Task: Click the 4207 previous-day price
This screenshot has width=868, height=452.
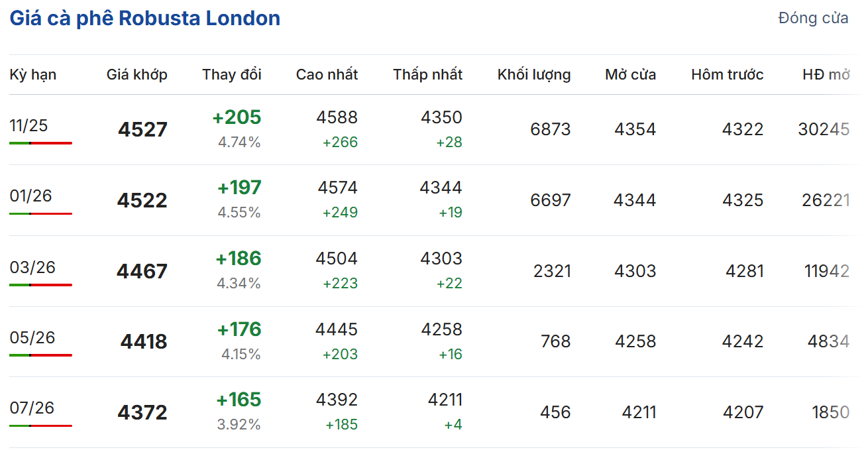Action: tap(743, 412)
